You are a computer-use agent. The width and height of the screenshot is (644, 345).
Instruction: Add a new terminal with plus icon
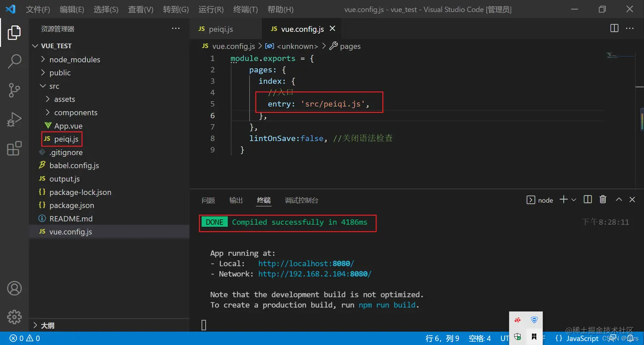(563, 200)
